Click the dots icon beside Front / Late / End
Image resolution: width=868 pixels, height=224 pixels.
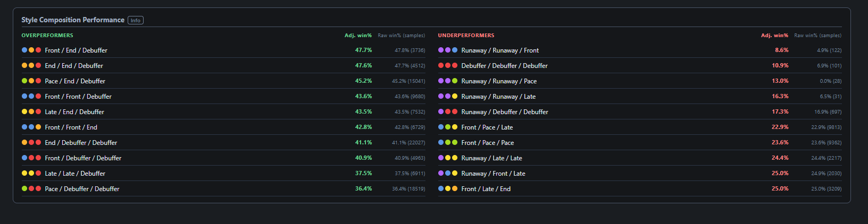coord(448,189)
